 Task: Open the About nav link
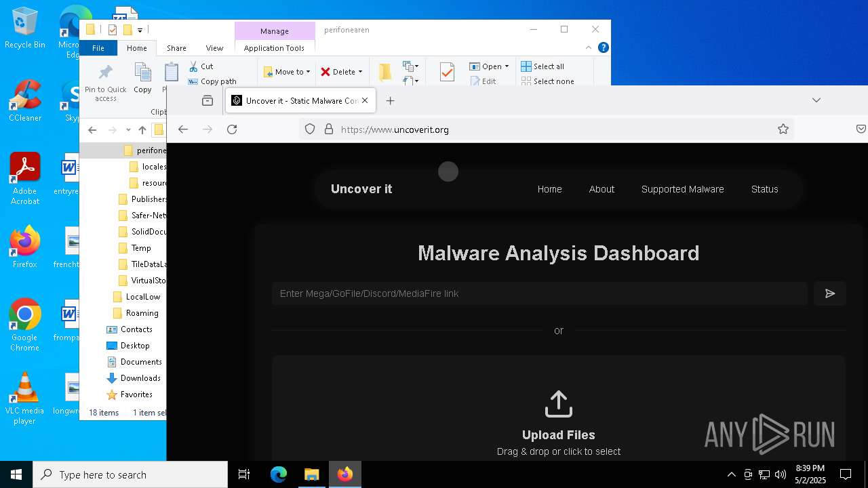click(x=601, y=189)
